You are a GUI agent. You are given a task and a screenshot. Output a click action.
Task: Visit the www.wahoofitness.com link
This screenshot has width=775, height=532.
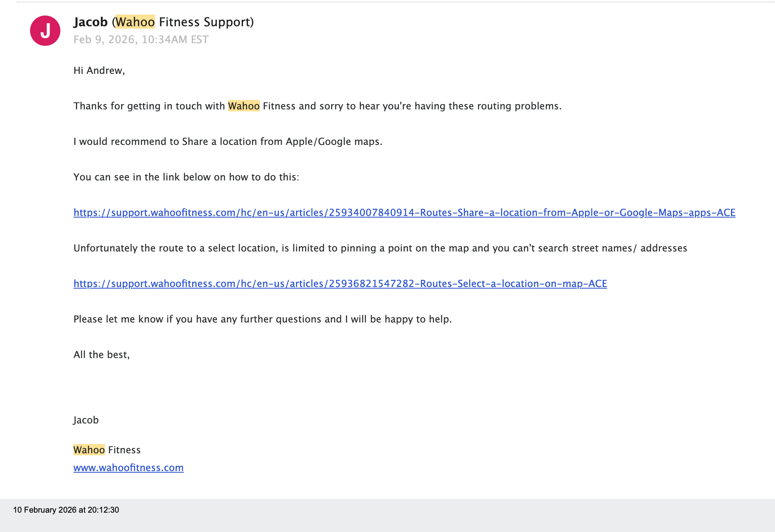point(128,468)
